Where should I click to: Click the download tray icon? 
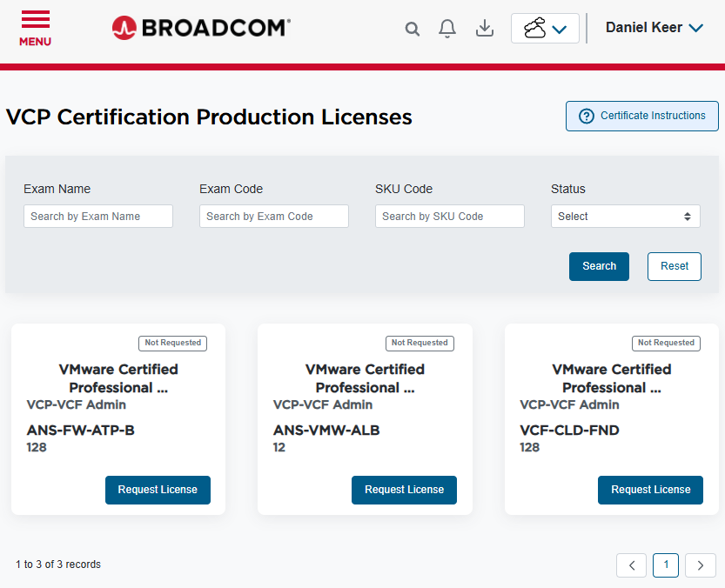tap(485, 28)
